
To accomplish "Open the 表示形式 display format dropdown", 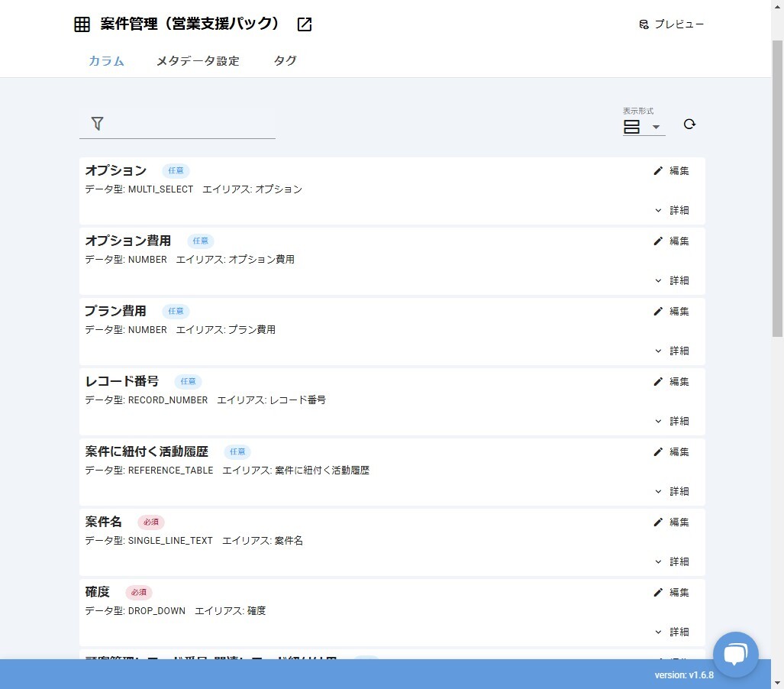I will 644,127.
